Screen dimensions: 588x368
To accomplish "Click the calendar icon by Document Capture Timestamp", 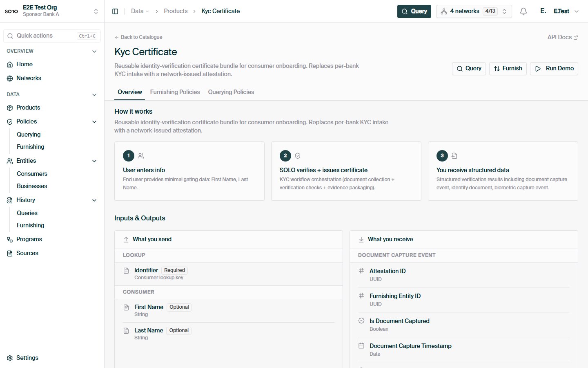I will click(361, 346).
